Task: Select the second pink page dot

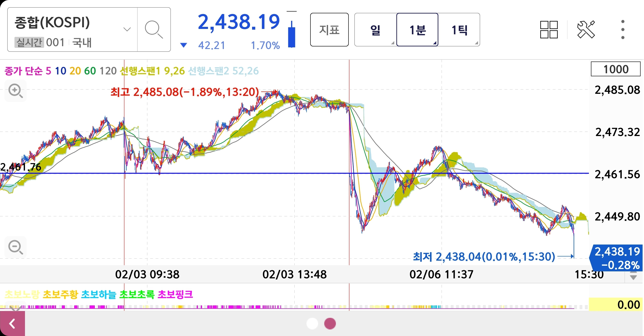Action: pyautogui.click(x=330, y=323)
